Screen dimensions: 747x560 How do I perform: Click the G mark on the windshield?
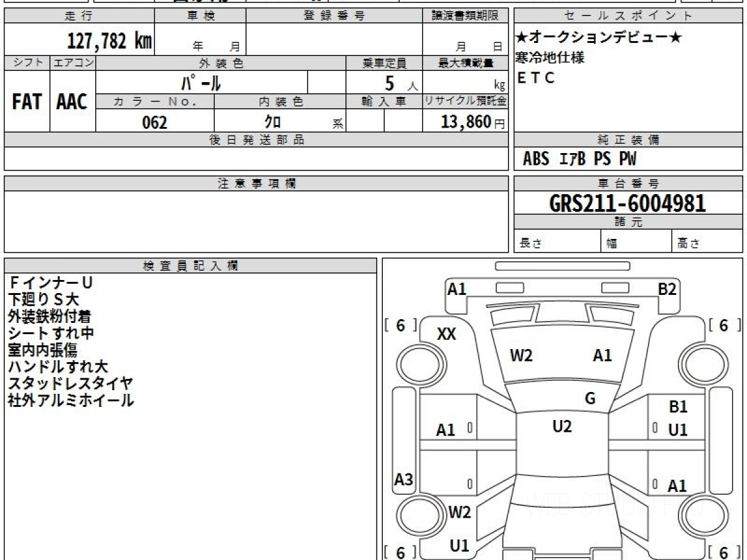click(590, 399)
